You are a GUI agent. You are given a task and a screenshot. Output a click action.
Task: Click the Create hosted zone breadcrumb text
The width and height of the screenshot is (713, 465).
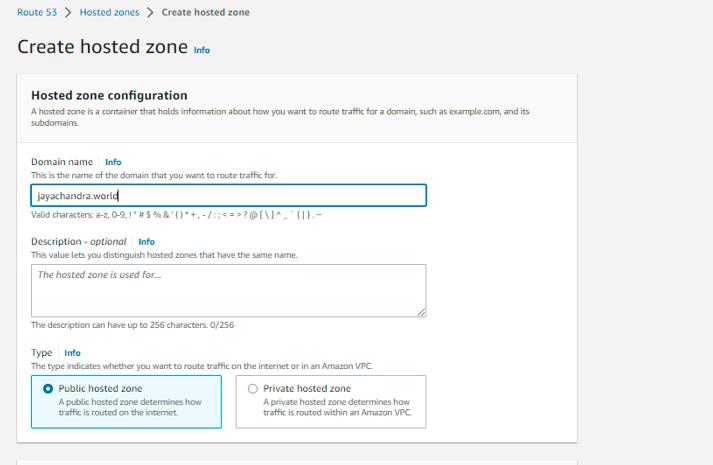pyautogui.click(x=205, y=12)
